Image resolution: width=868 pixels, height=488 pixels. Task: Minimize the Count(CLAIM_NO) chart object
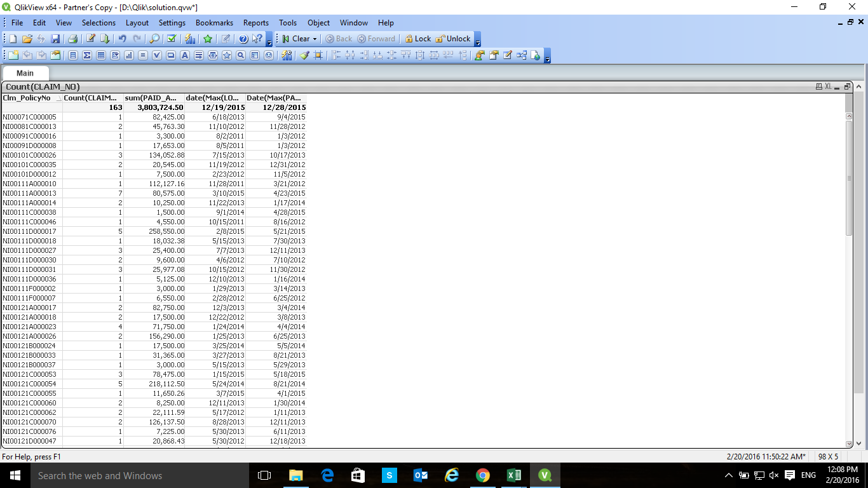tap(837, 87)
